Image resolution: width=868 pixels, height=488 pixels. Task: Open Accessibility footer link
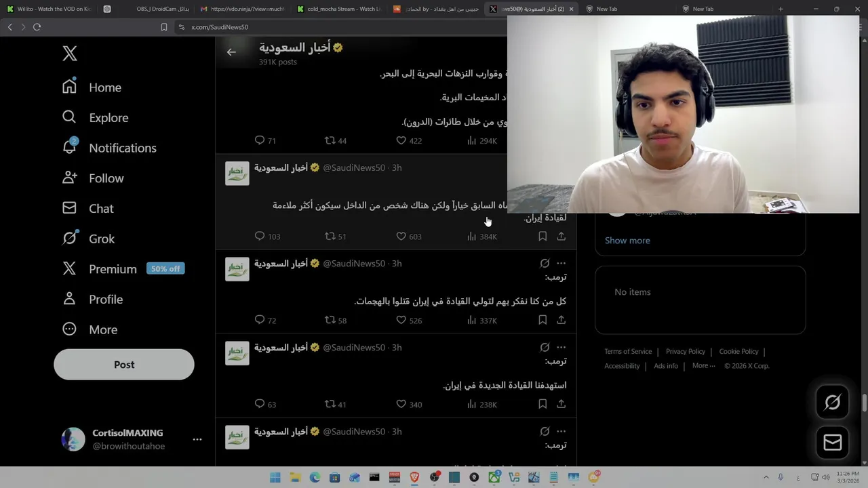coord(622,366)
